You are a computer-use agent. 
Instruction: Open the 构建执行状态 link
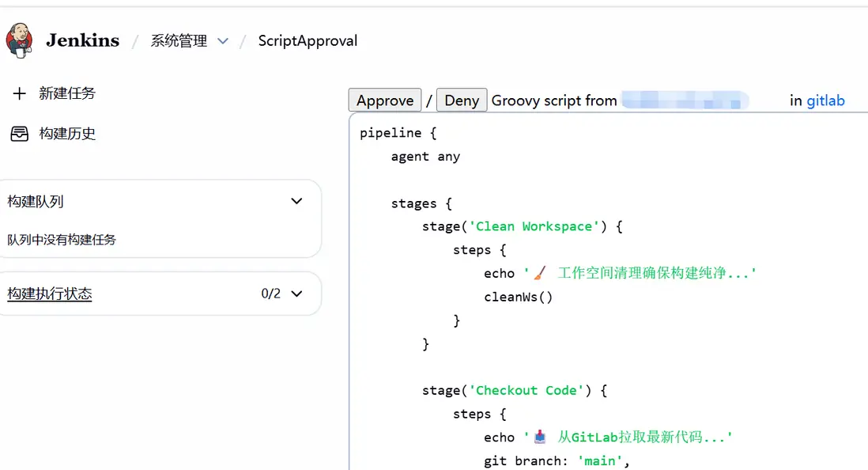(49, 294)
